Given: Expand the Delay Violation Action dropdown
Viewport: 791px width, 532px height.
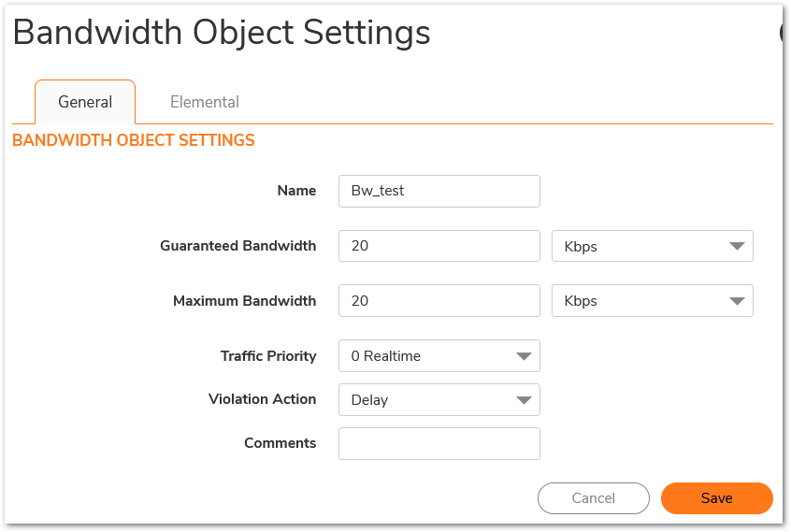Looking at the screenshot, I should (x=439, y=400).
